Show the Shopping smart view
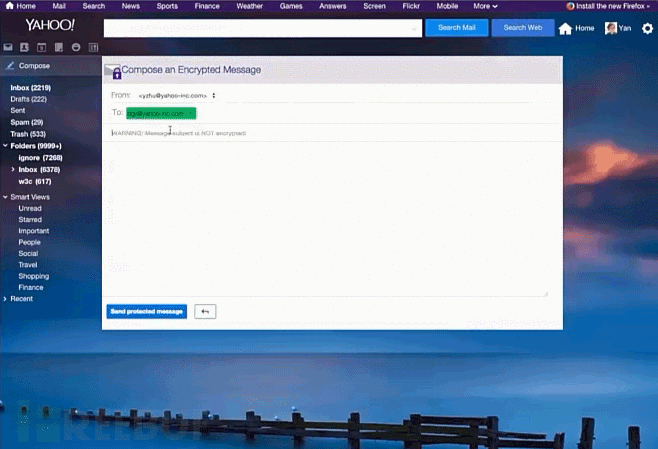The image size is (658, 449). coord(34,276)
